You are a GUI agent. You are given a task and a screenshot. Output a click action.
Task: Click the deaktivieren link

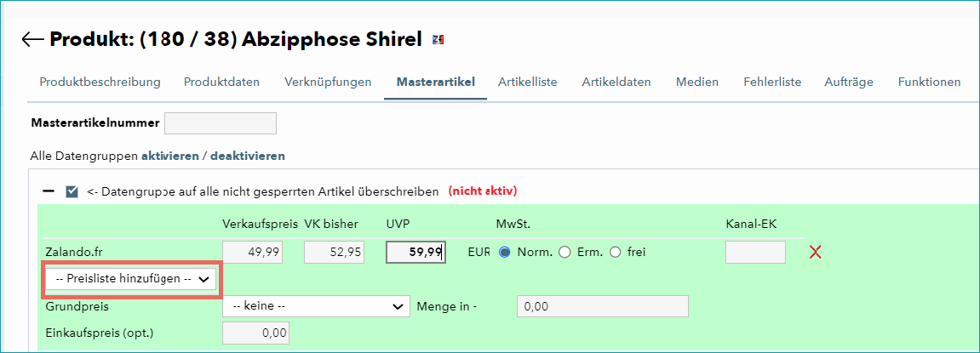pyautogui.click(x=248, y=157)
